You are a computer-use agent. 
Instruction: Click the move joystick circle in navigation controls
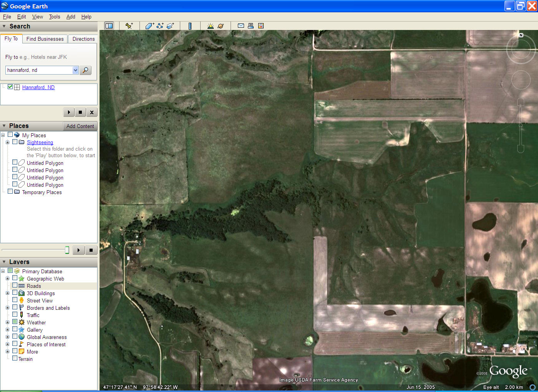(x=521, y=80)
